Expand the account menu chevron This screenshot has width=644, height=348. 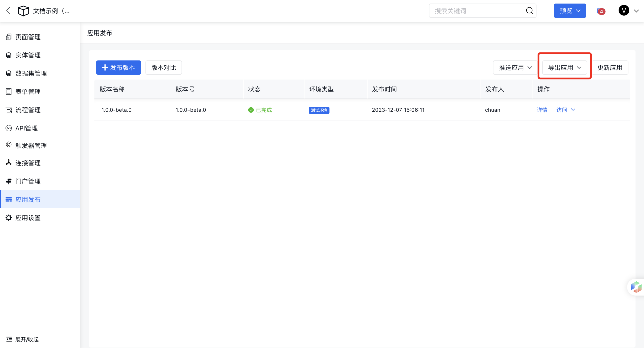click(636, 11)
